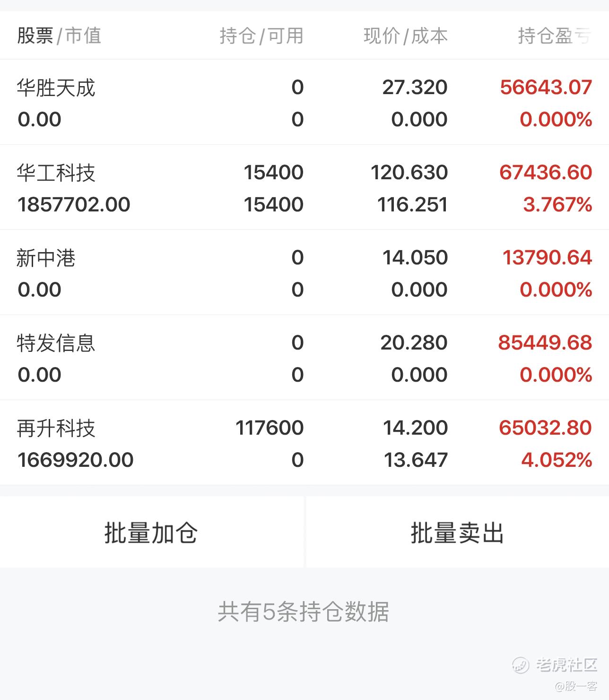609x700 pixels.
Task: Select the 新中港 stock name
Action: click(46, 258)
